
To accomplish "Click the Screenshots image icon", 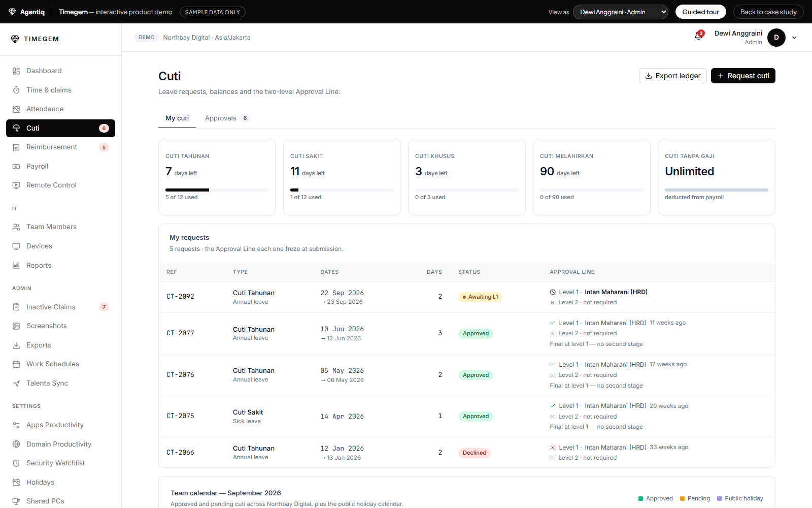I will point(16,326).
